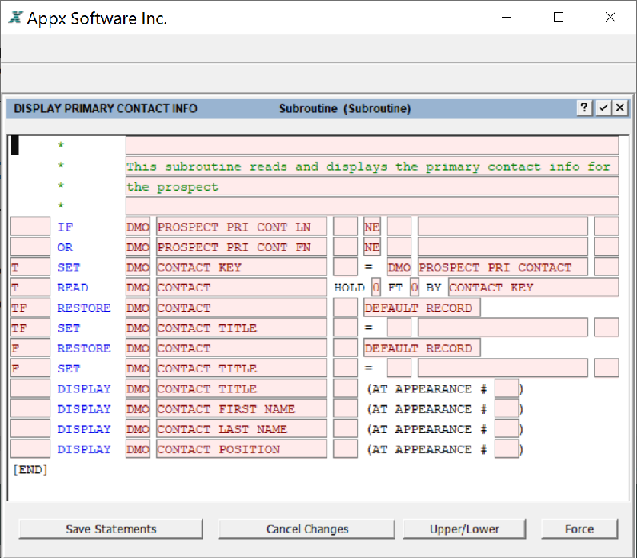
Task: Click the comment line 'This subroutine reads and displays'
Action: pos(372,166)
